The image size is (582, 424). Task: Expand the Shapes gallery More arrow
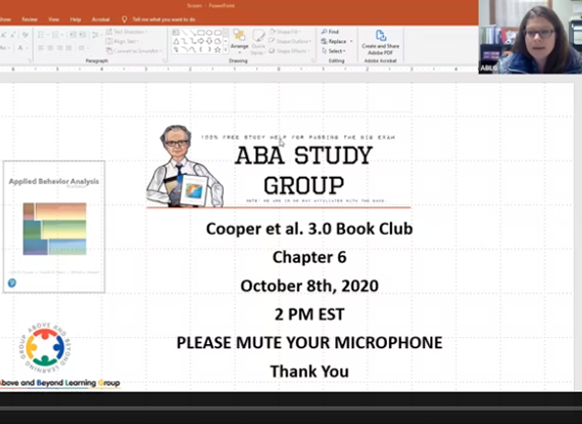[226, 50]
